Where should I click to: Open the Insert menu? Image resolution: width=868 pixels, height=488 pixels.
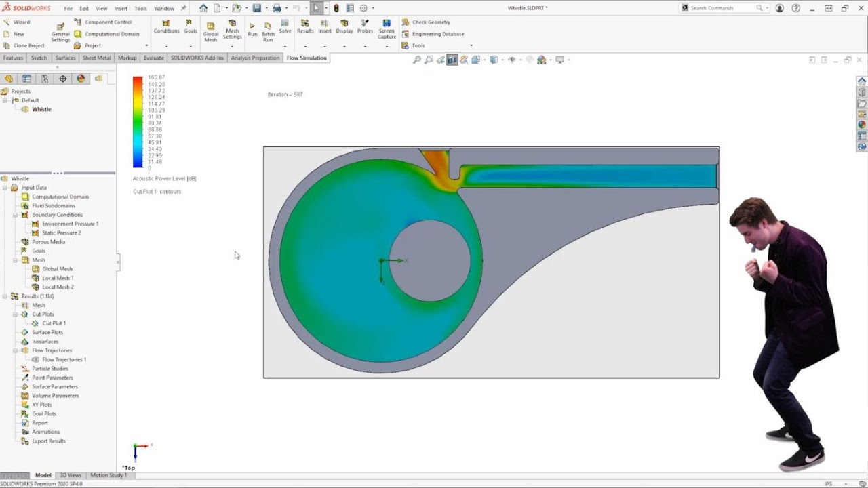pos(121,9)
